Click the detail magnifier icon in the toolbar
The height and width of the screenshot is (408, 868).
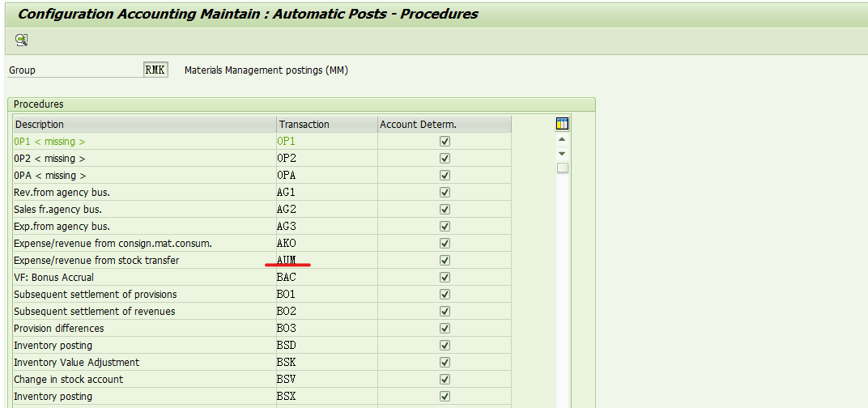[x=22, y=40]
